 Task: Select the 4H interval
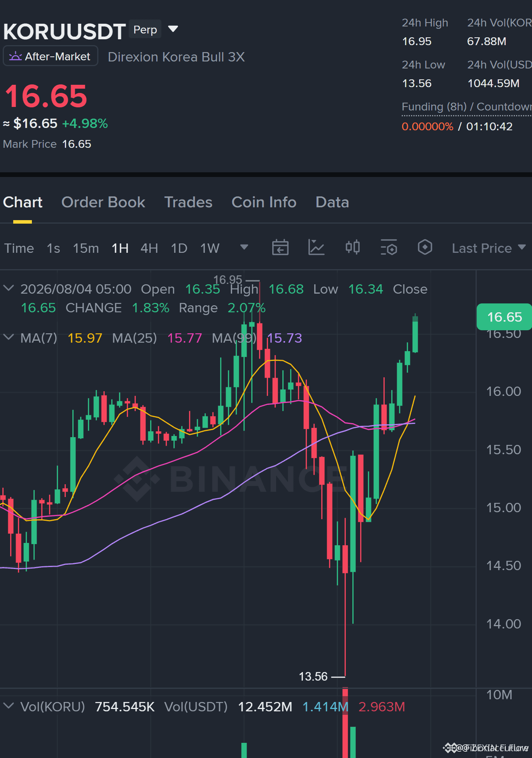149,248
